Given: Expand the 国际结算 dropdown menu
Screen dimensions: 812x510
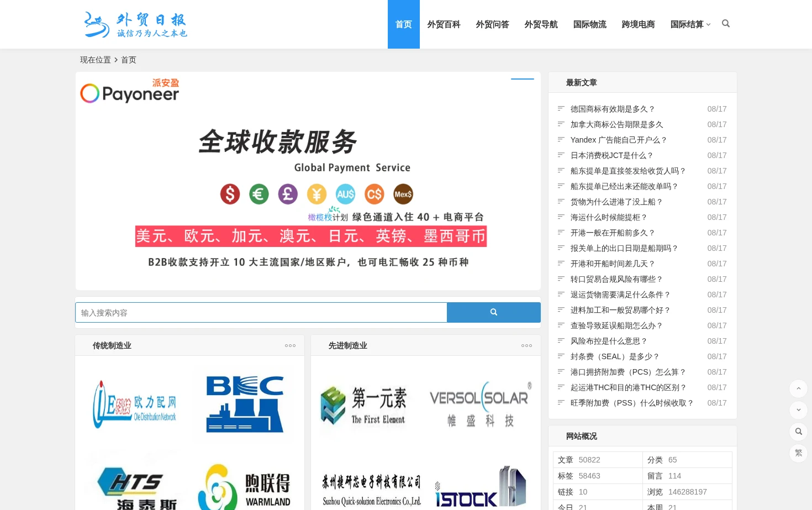Looking at the screenshot, I should pyautogui.click(x=690, y=24).
